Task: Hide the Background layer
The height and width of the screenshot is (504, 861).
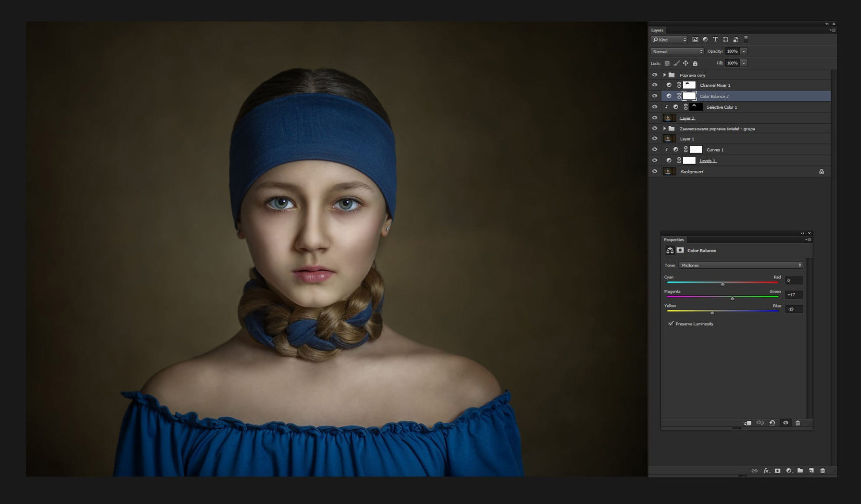Action: coord(655,171)
